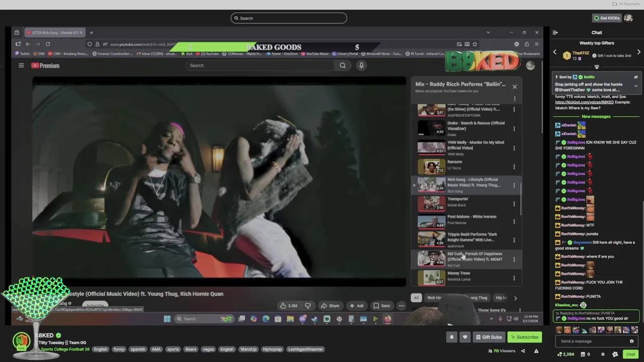This screenshot has width=644, height=362.
Task: Show more filter chips with arrow
Action: (x=515, y=298)
